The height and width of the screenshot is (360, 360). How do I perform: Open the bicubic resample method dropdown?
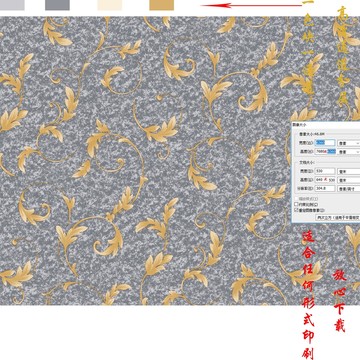pos(337,217)
